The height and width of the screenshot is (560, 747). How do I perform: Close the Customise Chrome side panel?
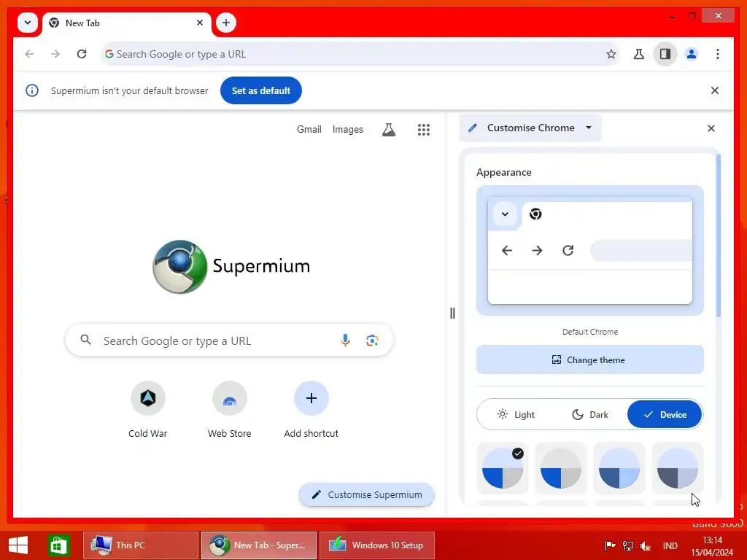click(x=711, y=128)
